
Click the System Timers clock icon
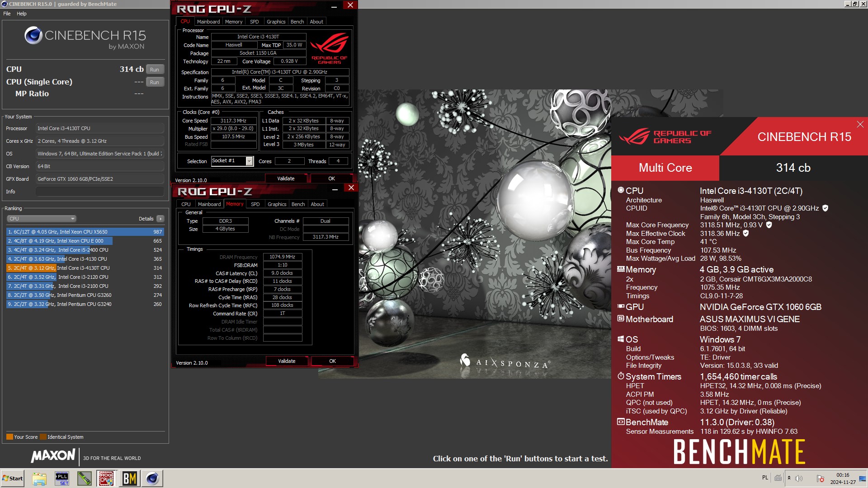[x=621, y=376]
